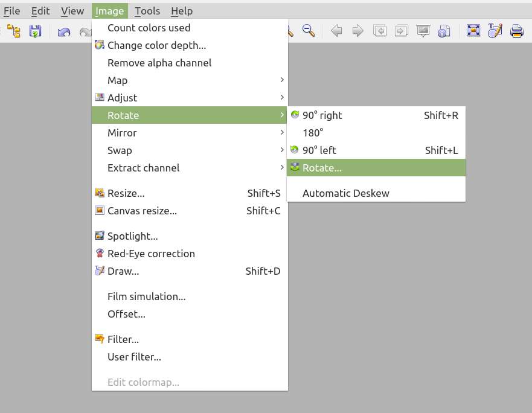
Task: Click the Draw palette icon in menu
Action: click(100, 271)
